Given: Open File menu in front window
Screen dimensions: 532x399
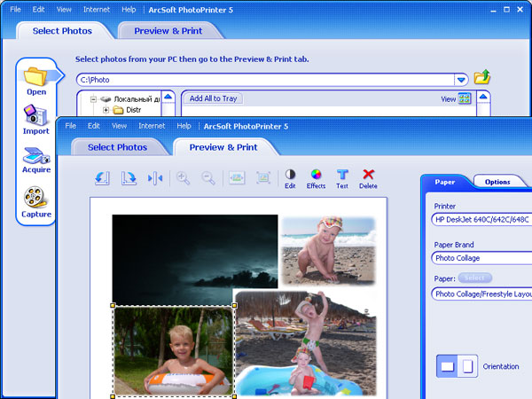Looking at the screenshot, I should pos(71,126).
